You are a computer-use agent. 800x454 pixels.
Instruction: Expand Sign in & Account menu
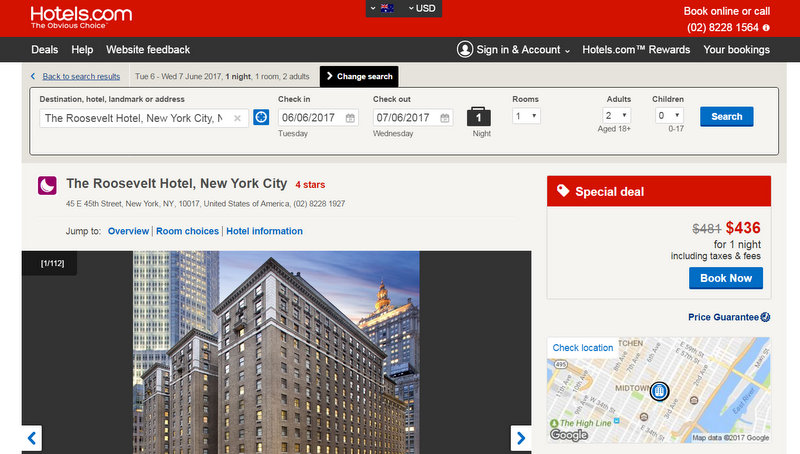pos(523,49)
